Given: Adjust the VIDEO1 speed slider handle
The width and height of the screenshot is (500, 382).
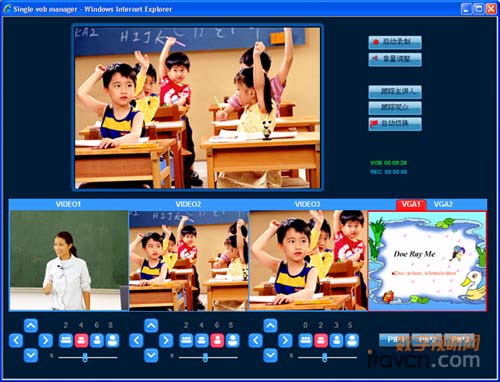Looking at the screenshot, I should (85, 358).
